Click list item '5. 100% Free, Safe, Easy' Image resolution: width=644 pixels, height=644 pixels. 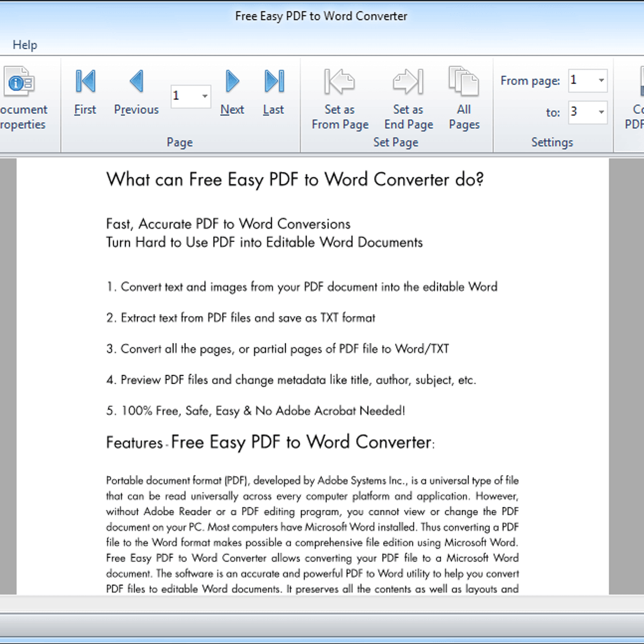click(x=256, y=411)
